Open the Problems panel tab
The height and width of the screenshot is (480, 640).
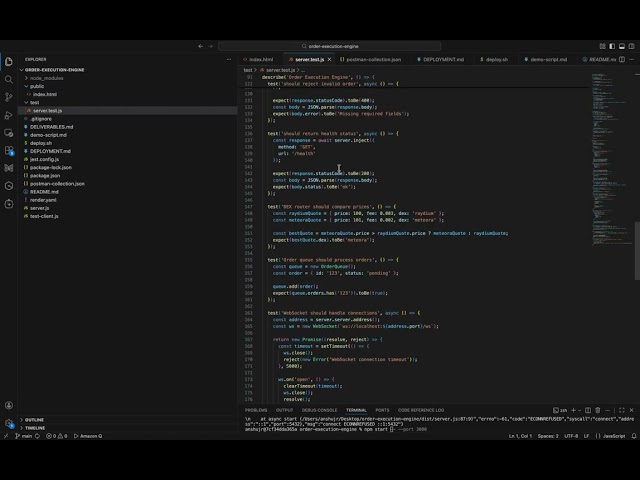point(256,410)
